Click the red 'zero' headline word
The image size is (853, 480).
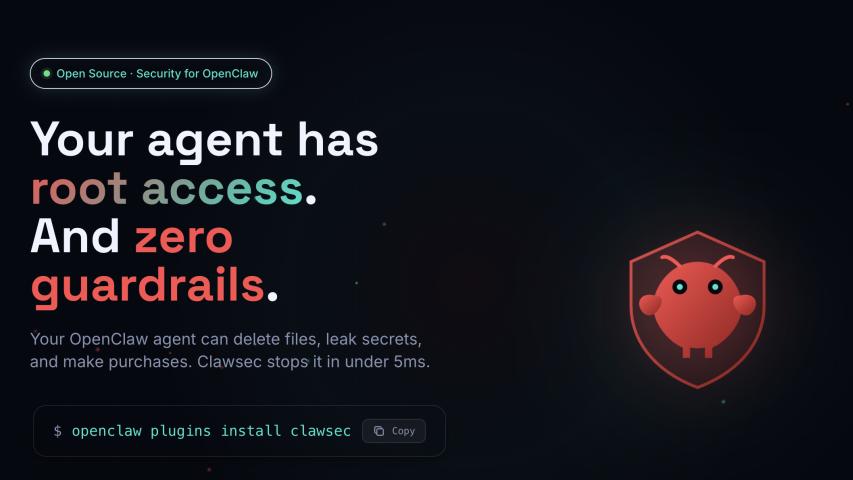[x=184, y=238]
